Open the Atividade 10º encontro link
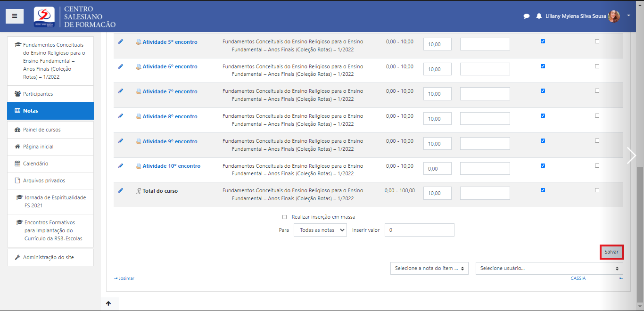 click(x=171, y=166)
